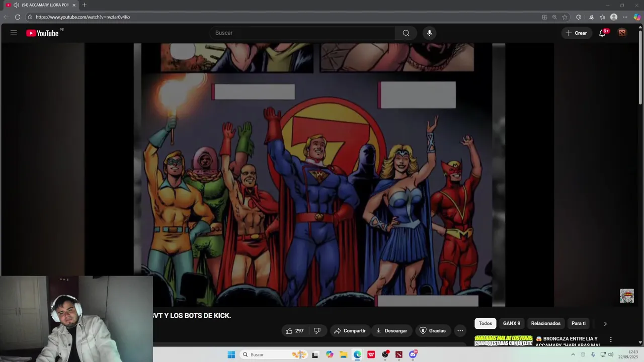Image resolution: width=644 pixels, height=362 pixels.
Task: Open network settings from tray
Action: click(x=603, y=354)
